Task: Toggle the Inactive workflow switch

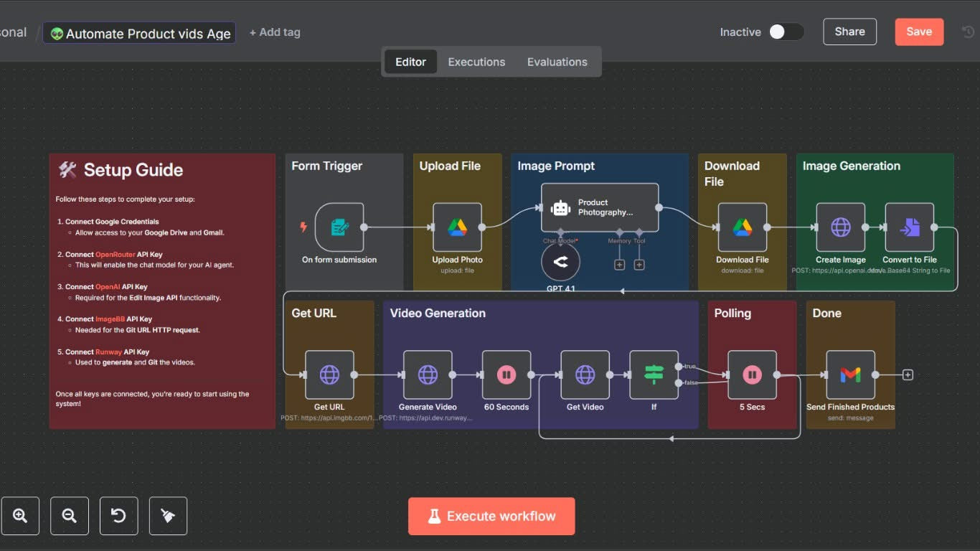Action: [x=786, y=32]
